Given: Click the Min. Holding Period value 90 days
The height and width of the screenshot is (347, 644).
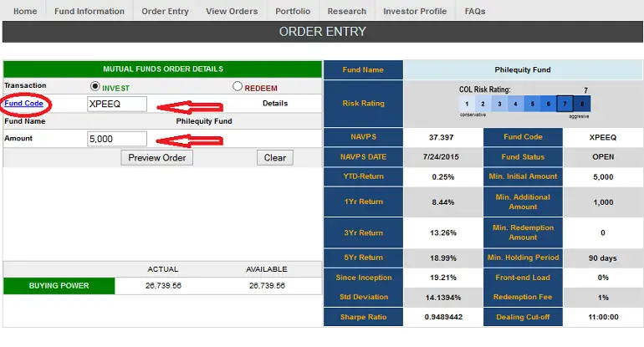Looking at the screenshot, I should coord(602,258).
